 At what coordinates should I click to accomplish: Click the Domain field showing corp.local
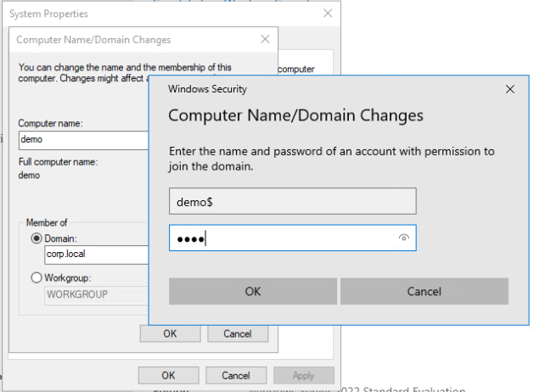pyautogui.click(x=95, y=254)
